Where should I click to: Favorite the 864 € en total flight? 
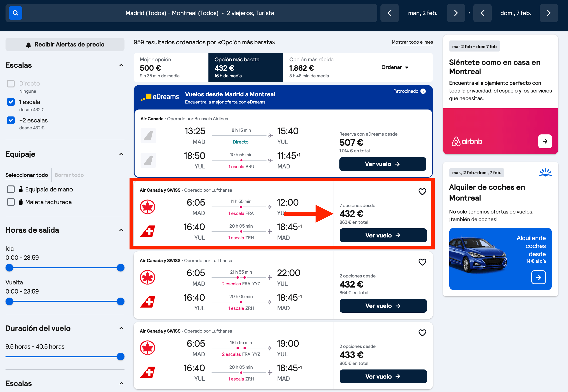pyautogui.click(x=422, y=262)
